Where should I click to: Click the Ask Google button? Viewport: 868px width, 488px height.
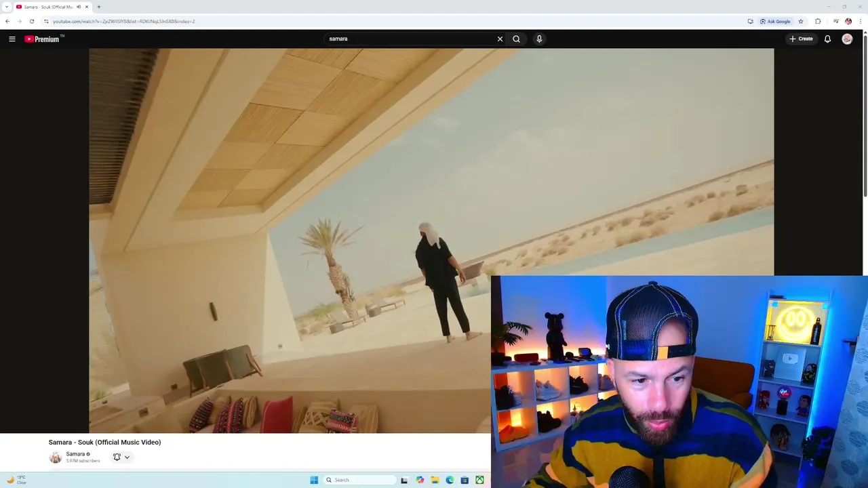(x=775, y=21)
